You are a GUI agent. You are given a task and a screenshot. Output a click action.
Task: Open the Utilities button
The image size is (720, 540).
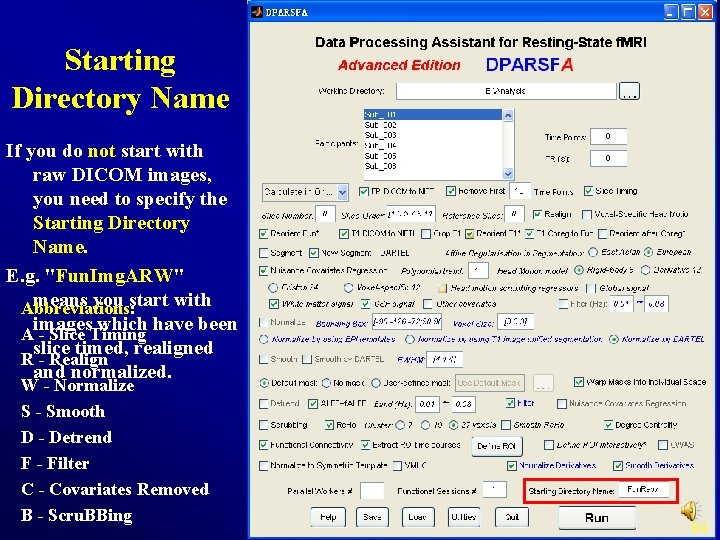[x=464, y=517]
